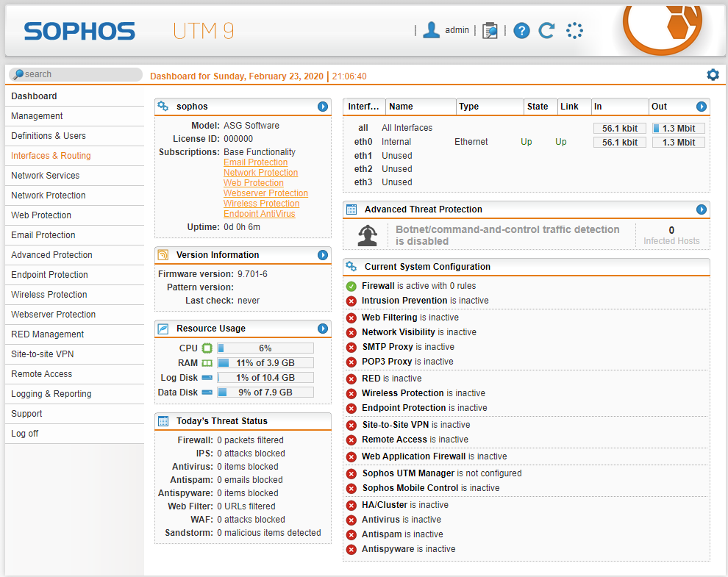The image size is (728, 577).
Task: Click the admin user icon in the header
Action: pyautogui.click(x=432, y=29)
